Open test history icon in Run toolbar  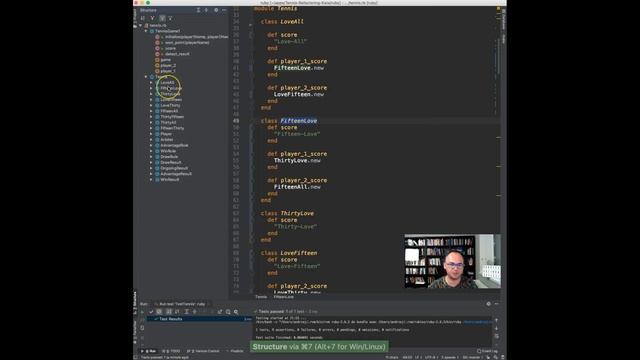click(x=228, y=312)
